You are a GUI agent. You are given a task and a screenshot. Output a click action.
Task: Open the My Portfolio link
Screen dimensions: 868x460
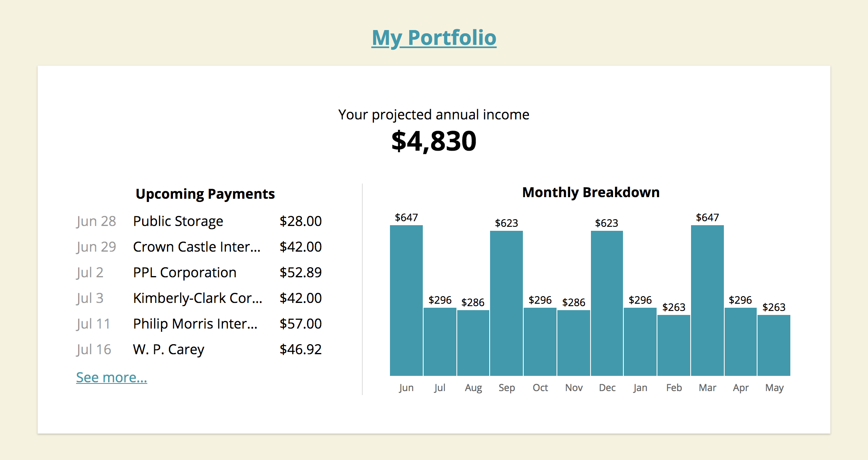[434, 38]
